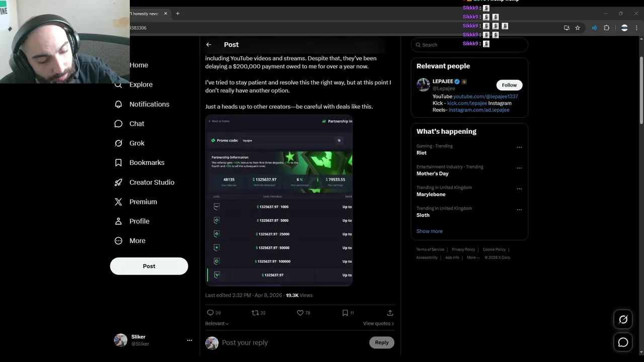Go to Explore in the sidebar
Viewport: 644px width, 362px height.
pos(141,84)
